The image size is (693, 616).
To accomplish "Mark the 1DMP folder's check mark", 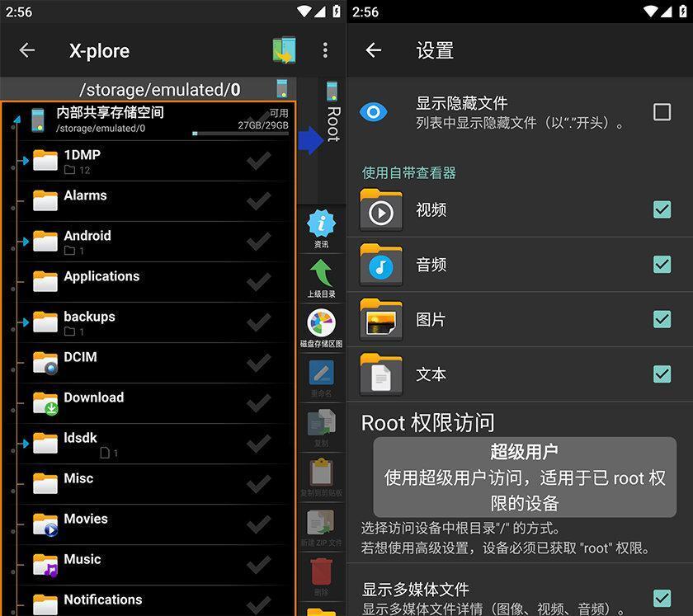I will [259, 161].
